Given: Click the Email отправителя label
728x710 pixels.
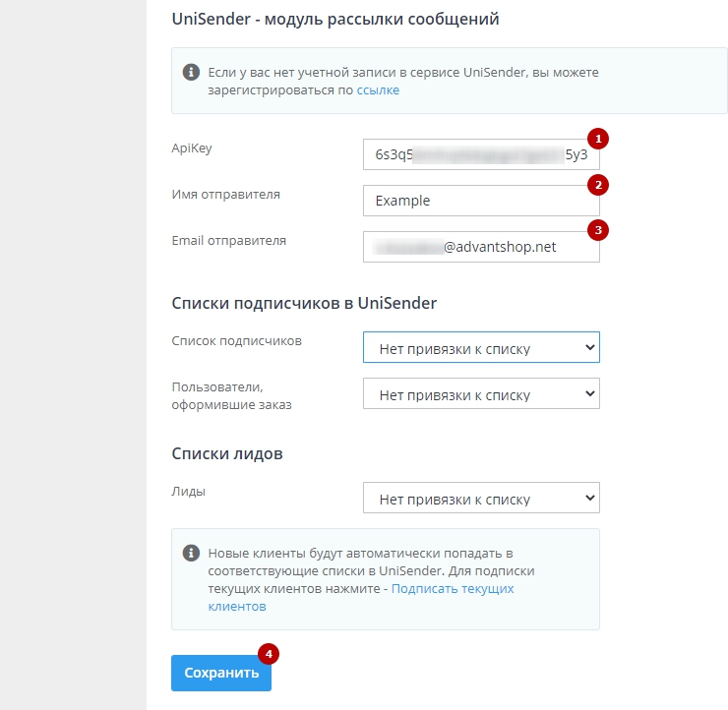Looking at the screenshot, I should [x=228, y=240].
